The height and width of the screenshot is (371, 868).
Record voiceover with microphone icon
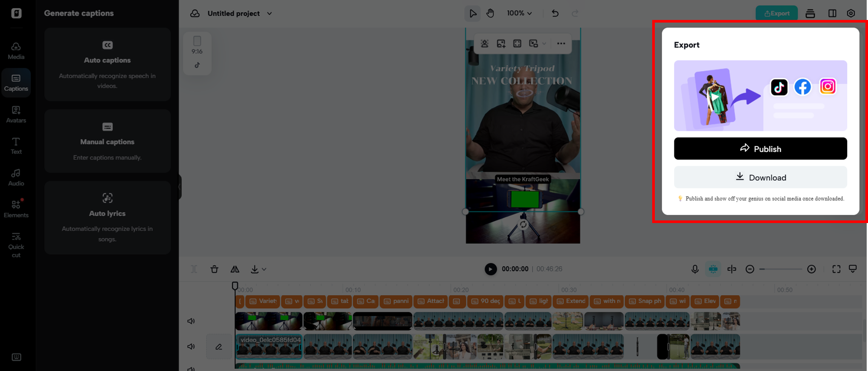coord(695,269)
